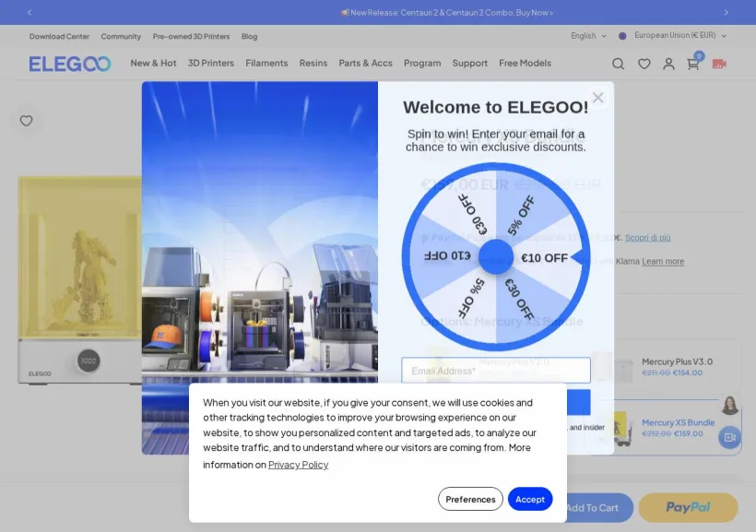Go to Download Center link
Viewport: 756px width, 532px height.
[x=59, y=37]
